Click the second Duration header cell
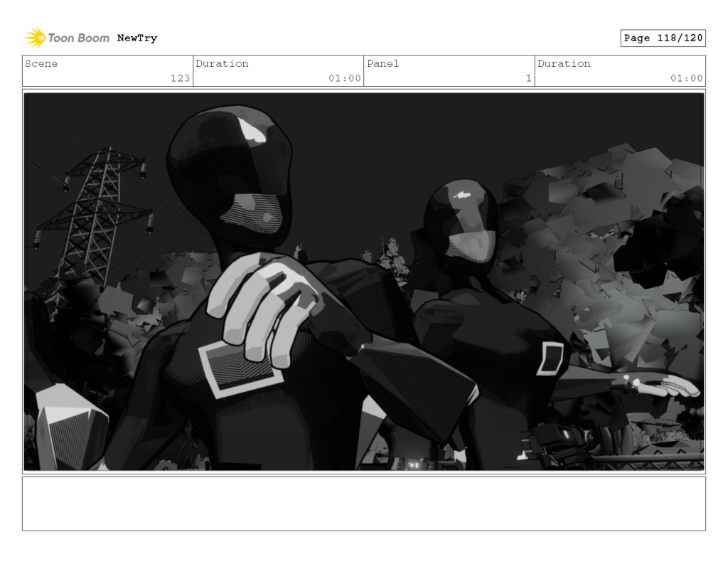728x564 pixels. coord(564,64)
